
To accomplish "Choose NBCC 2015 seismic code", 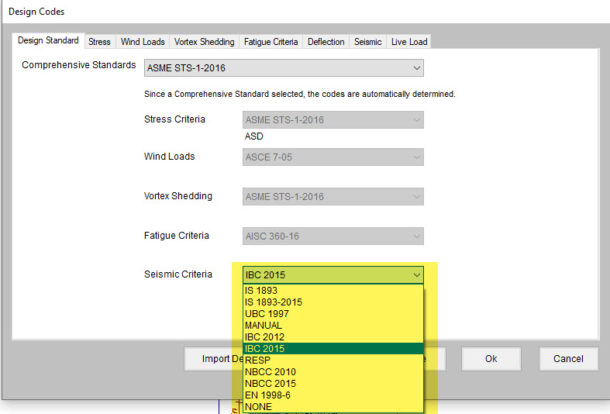I will click(x=270, y=383).
